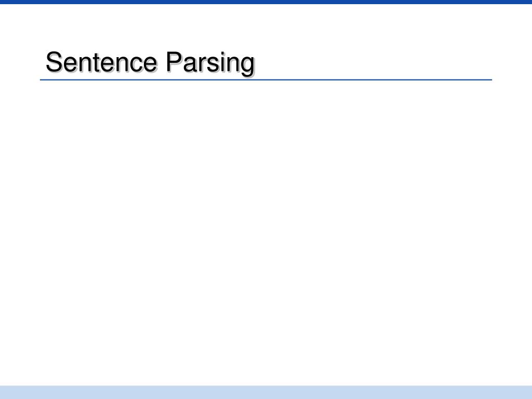Screen dimensions: 532x399
Task: Click the capital "P" of "Parsing"
Action: [x=174, y=62]
